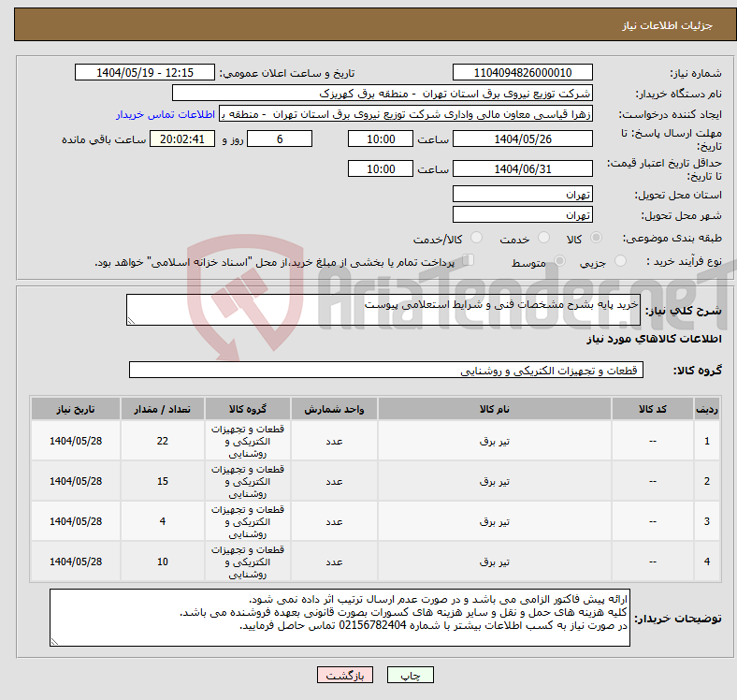Click the price validity time 10:00 field
This screenshot has width=737, height=700.
point(381,168)
